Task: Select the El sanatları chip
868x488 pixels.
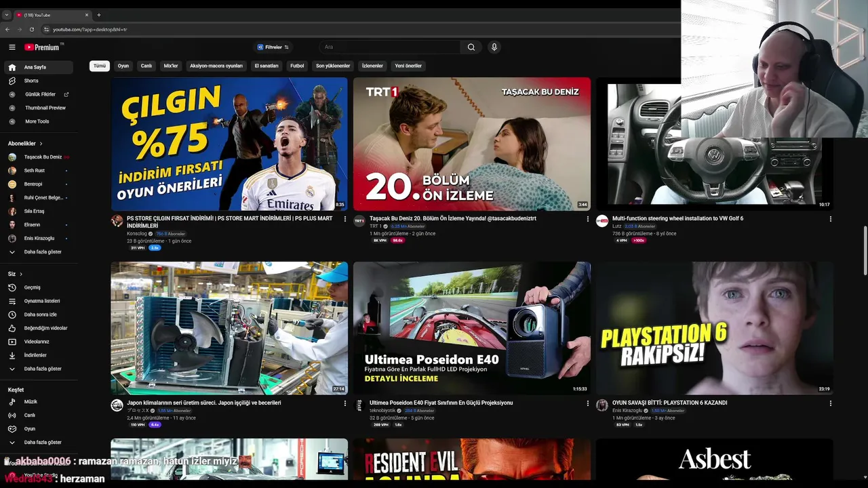Action: click(267, 66)
